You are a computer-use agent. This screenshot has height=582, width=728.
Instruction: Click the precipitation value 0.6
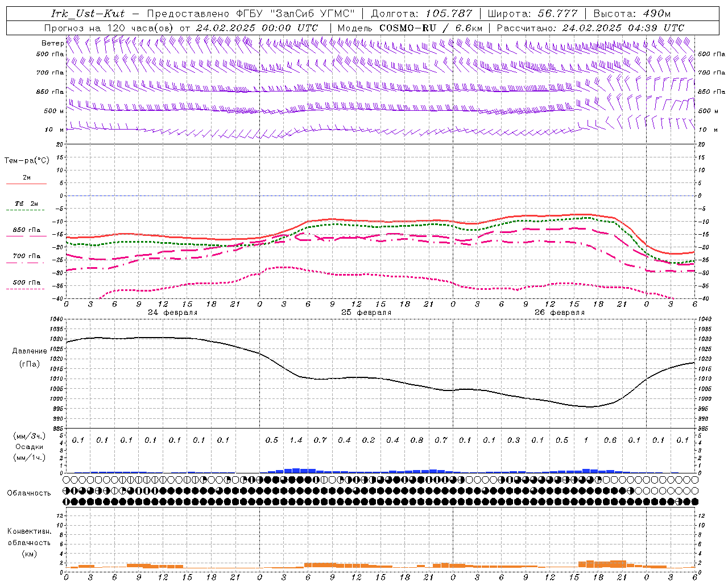610,440
